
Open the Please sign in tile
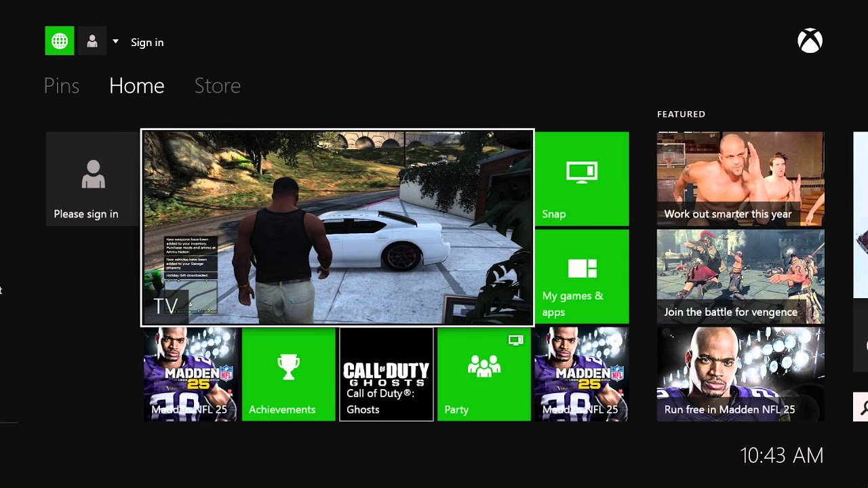[93, 179]
